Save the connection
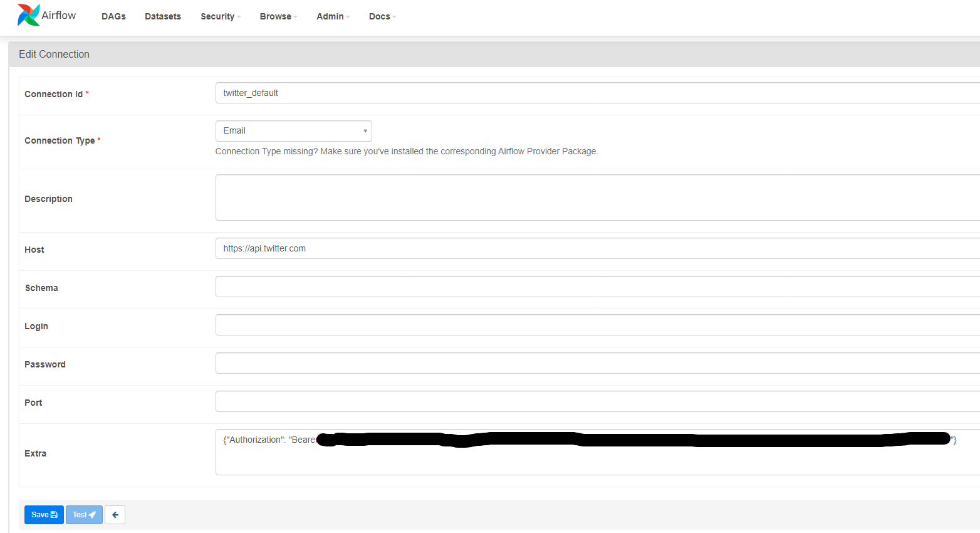 click(44, 515)
